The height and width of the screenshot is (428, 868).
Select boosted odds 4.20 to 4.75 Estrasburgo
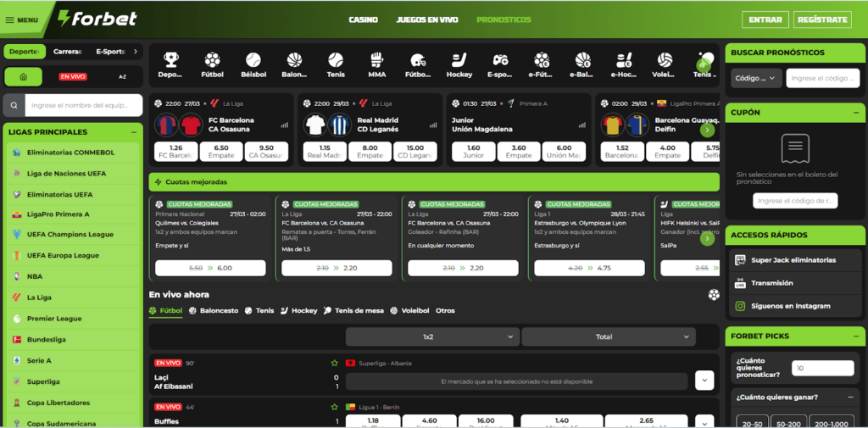[589, 268]
